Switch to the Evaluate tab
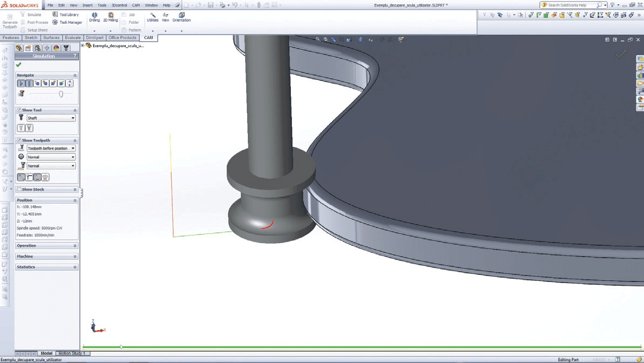644x363 pixels. (x=73, y=37)
